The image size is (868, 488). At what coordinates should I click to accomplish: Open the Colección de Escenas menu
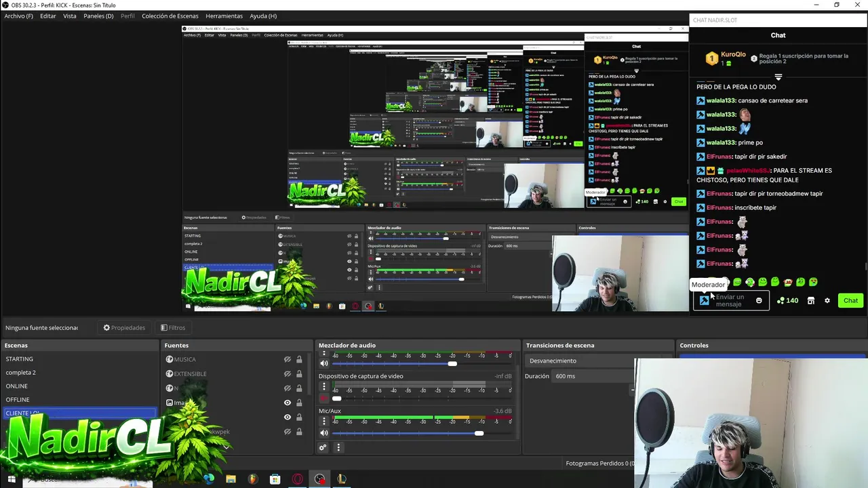pyautogui.click(x=171, y=16)
